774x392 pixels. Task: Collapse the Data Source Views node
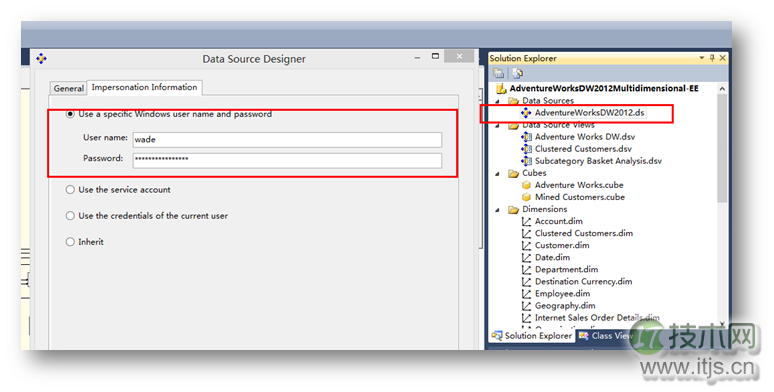tap(498, 125)
